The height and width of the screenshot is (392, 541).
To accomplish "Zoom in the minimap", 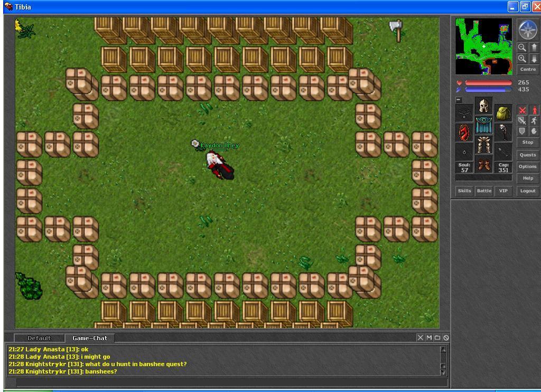I will [522, 59].
